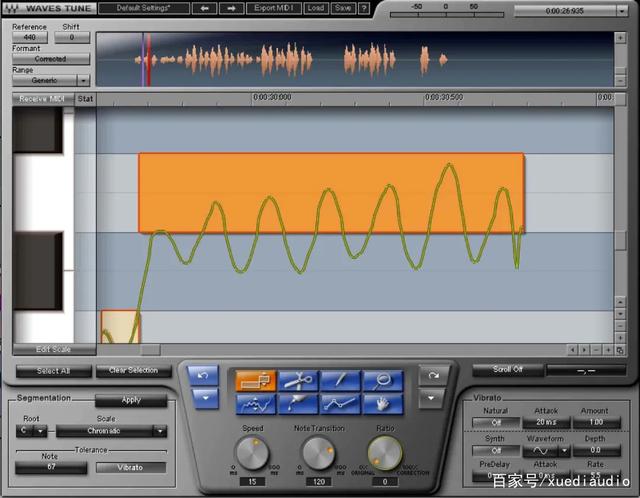
Task: Click vertical zoom-in plus in pitch editor
Action: click(x=620, y=338)
